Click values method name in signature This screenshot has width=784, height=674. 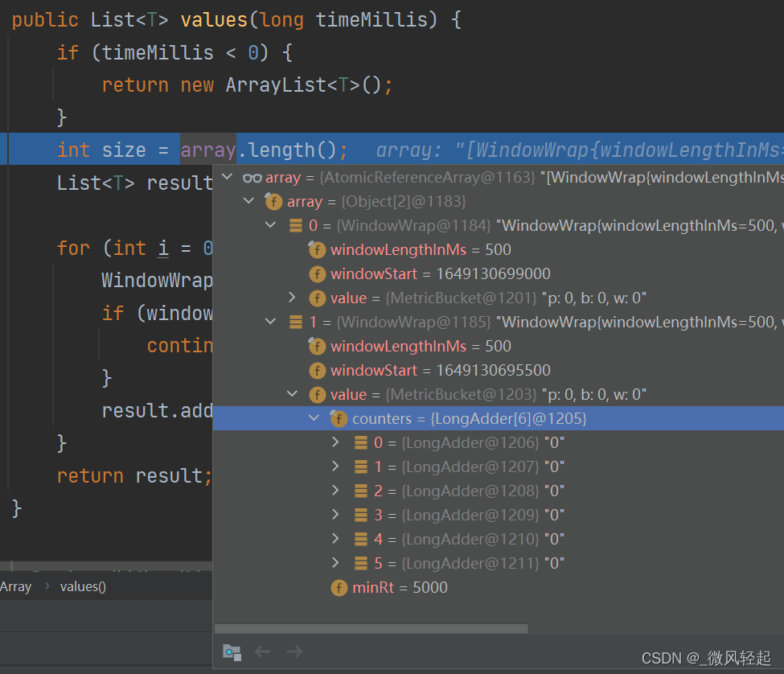coord(214,20)
